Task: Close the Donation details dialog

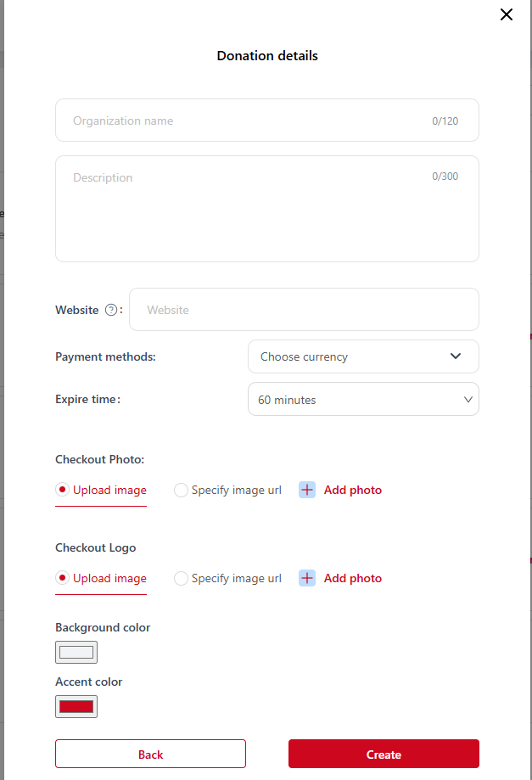Action: (507, 14)
